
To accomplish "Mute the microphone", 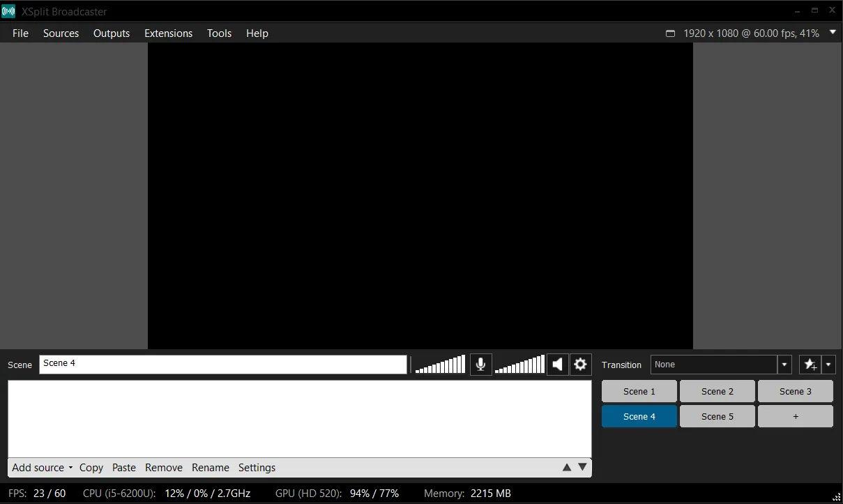I will (x=480, y=364).
